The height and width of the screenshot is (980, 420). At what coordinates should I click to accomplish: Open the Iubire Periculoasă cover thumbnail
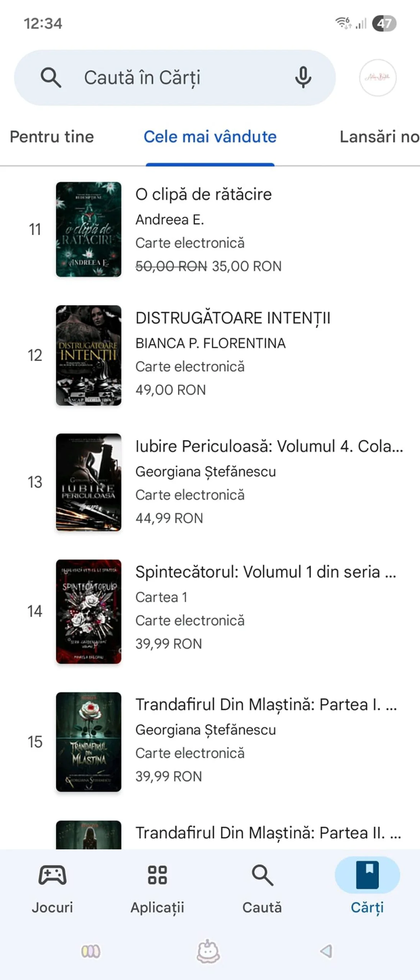[89, 482]
